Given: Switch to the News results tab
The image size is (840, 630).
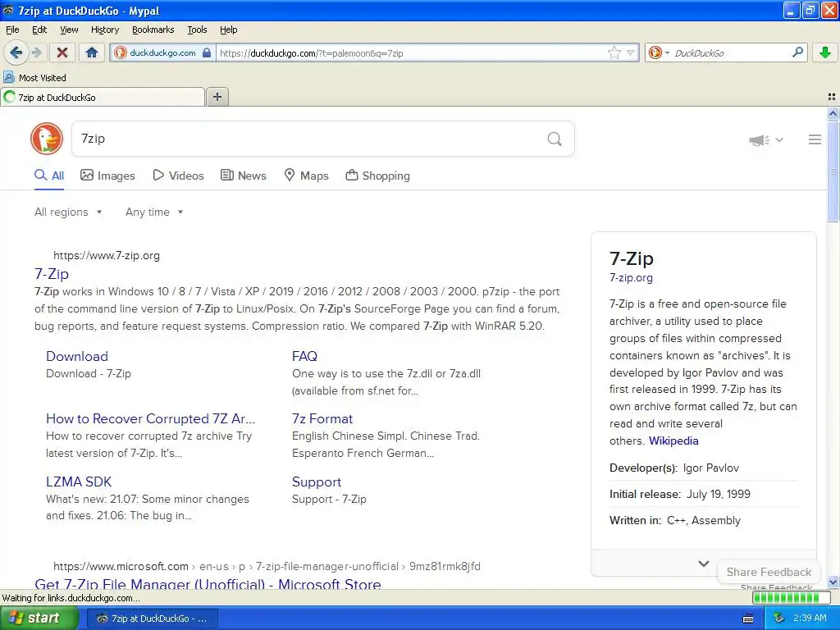Looking at the screenshot, I should tap(244, 176).
